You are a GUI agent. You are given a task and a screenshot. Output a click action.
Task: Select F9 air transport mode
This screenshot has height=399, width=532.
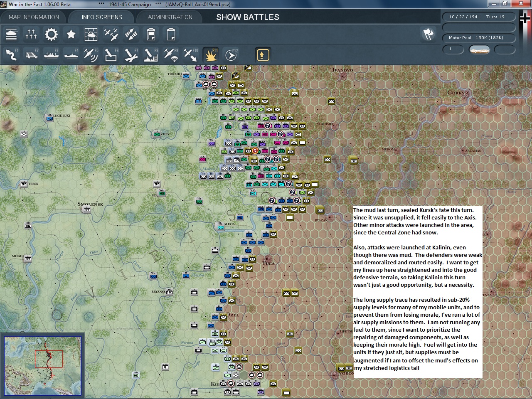[x=171, y=54]
